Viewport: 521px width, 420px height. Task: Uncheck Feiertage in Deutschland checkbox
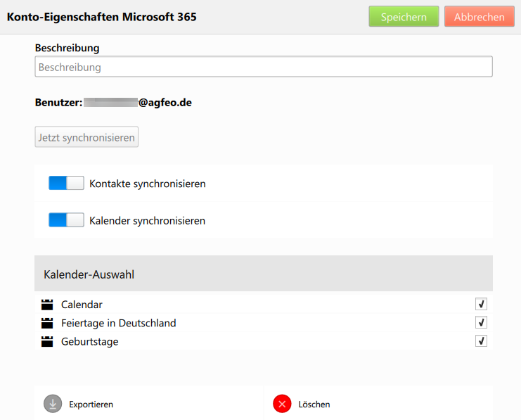pyautogui.click(x=481, y=322)
